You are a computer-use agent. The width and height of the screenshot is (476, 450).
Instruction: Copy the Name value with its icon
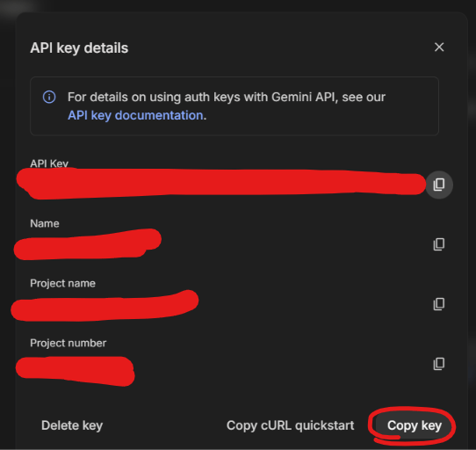(438, 244)
